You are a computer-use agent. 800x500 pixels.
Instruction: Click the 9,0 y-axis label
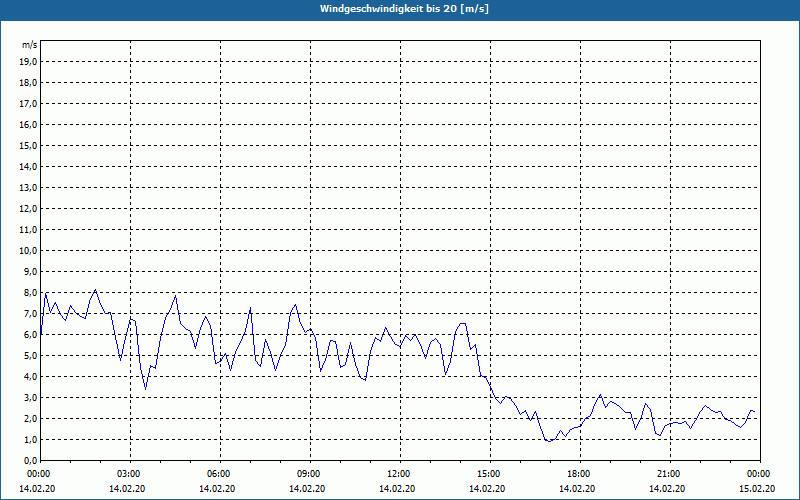click(x=30, y=271)
